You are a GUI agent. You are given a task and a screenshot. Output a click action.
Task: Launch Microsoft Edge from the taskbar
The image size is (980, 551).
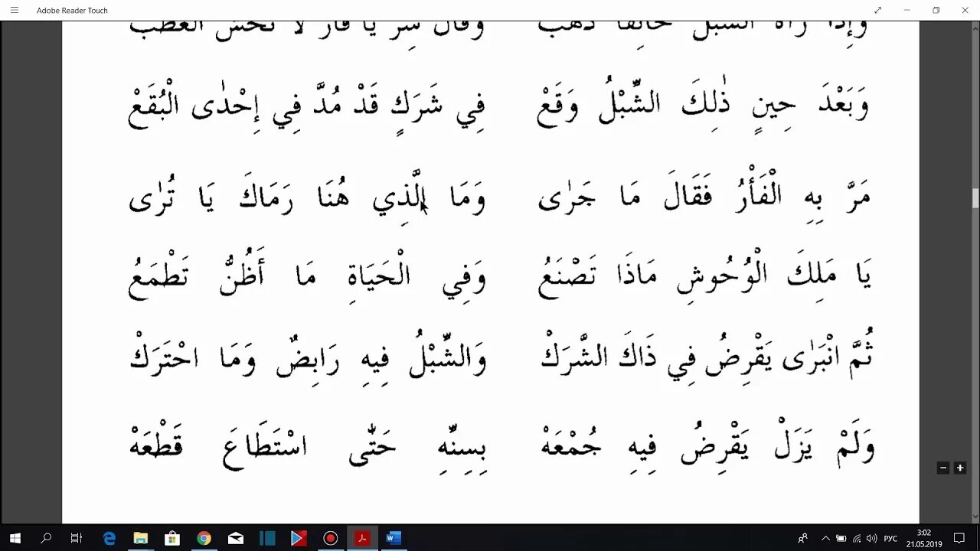point(109,538)
